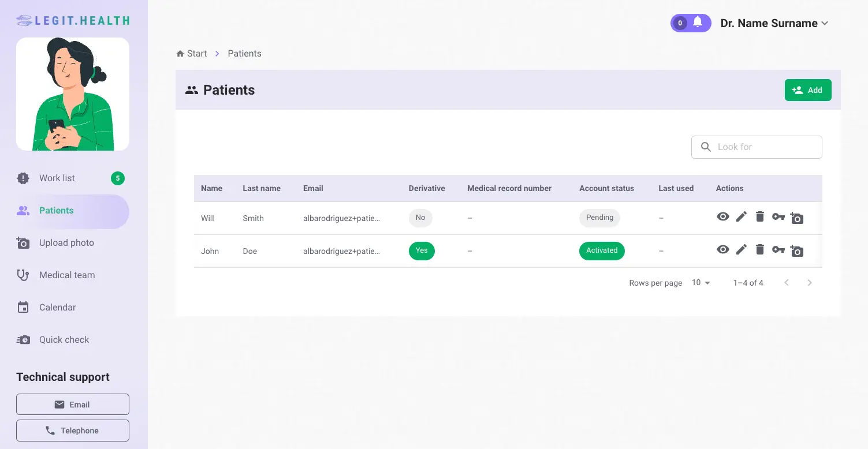This screenshot has height=449, width=868.
Task: Select Quick check from the sidebar
Action: click(x=64, y=339)
